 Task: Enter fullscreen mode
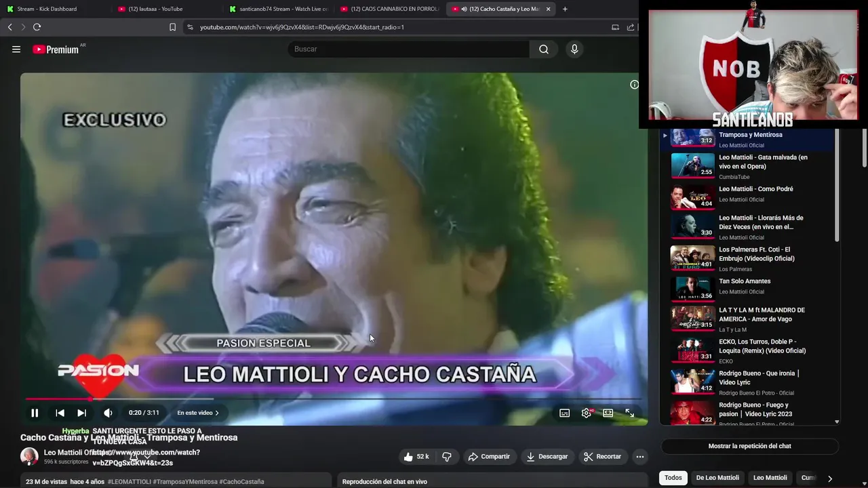(629, 413)
